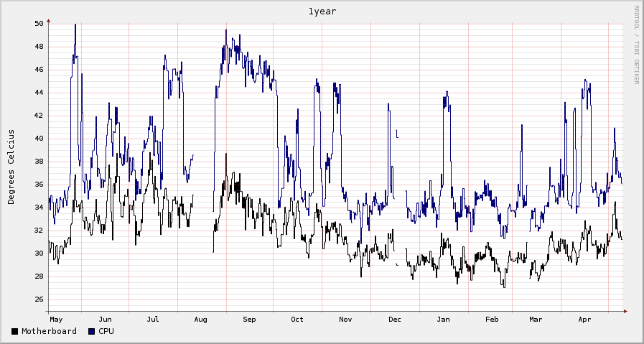
Task: Select the Aug month marker
Action: (201, 319)
